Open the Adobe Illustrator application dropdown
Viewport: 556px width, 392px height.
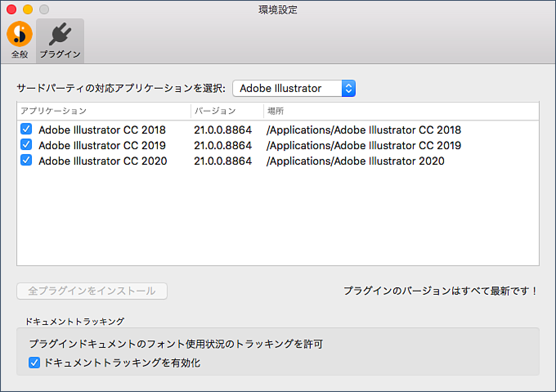[x=294, y=88]
